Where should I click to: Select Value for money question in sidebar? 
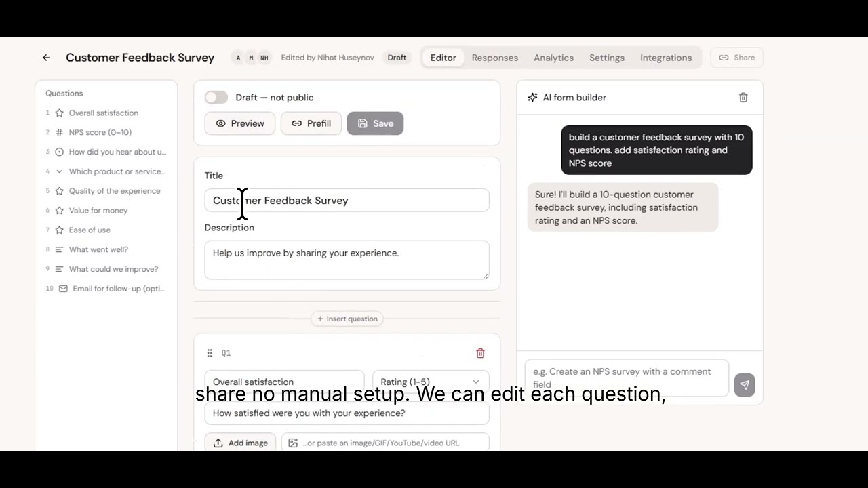(x=106, y=211)
